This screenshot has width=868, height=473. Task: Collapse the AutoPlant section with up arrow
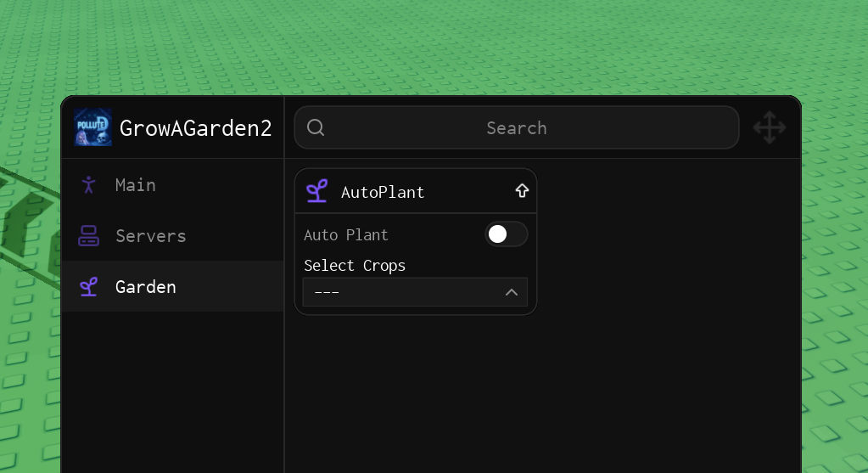[x=522, y=191]
